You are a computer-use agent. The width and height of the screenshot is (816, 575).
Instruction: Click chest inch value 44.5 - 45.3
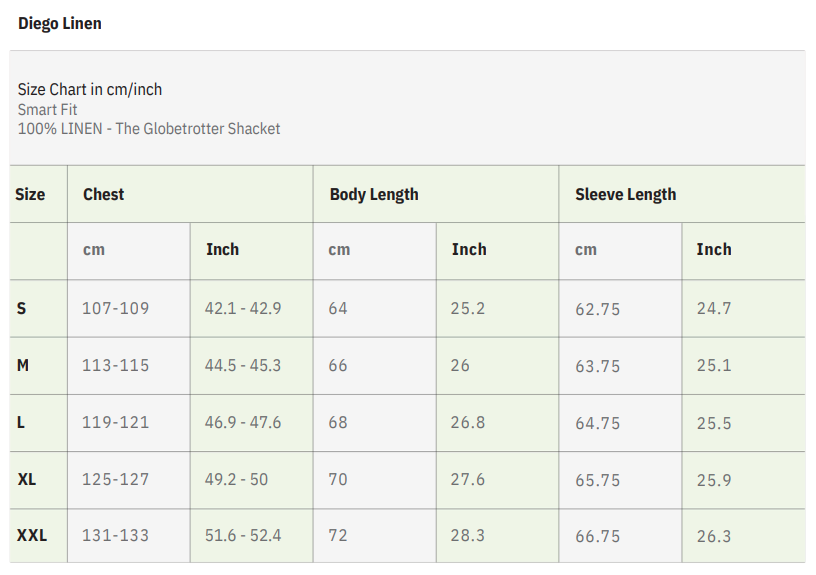coord(243,365)
